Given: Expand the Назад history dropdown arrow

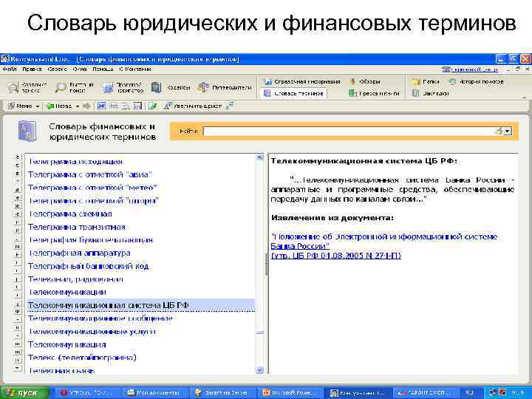Looking at the screenshot, I should [78, 106].
